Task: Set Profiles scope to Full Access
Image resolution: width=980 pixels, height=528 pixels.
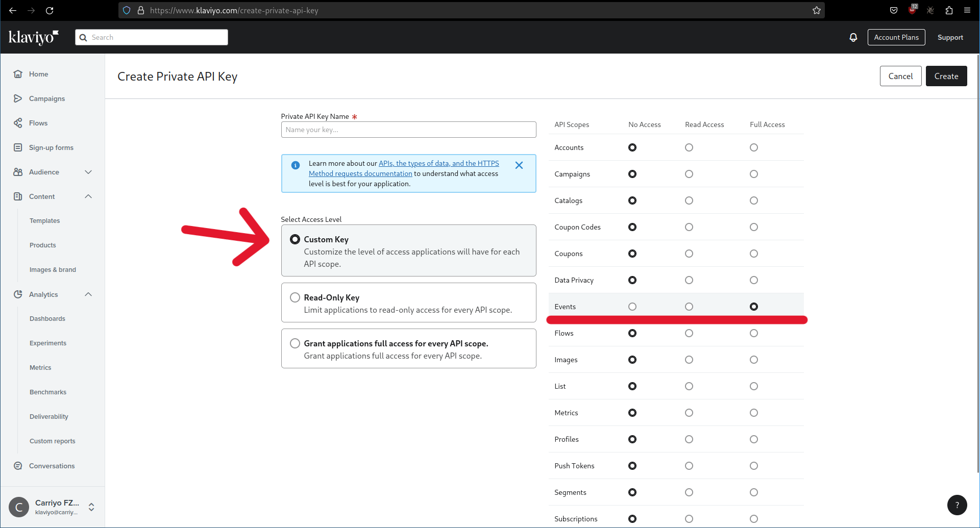Action: tap(754, 439)
